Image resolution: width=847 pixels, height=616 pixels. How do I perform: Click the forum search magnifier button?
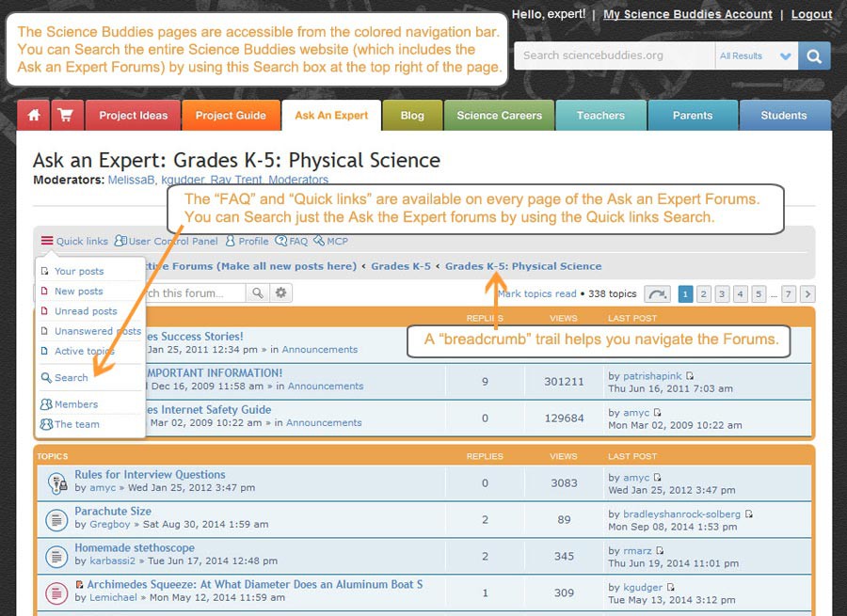pyautogui.click(x=258, y=292)
